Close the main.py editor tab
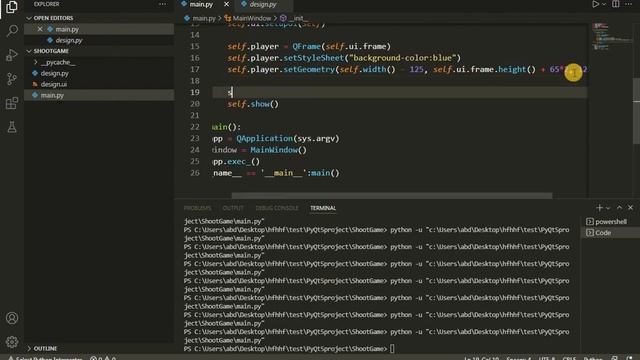 click(227, 4)
